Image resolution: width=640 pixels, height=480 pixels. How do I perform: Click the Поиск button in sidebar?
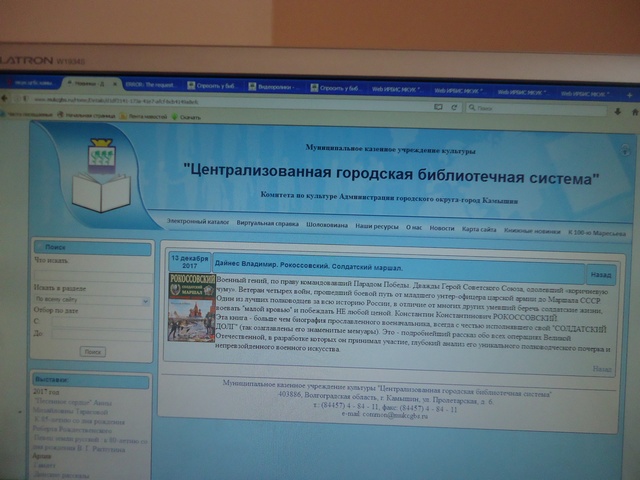(93, 352)
